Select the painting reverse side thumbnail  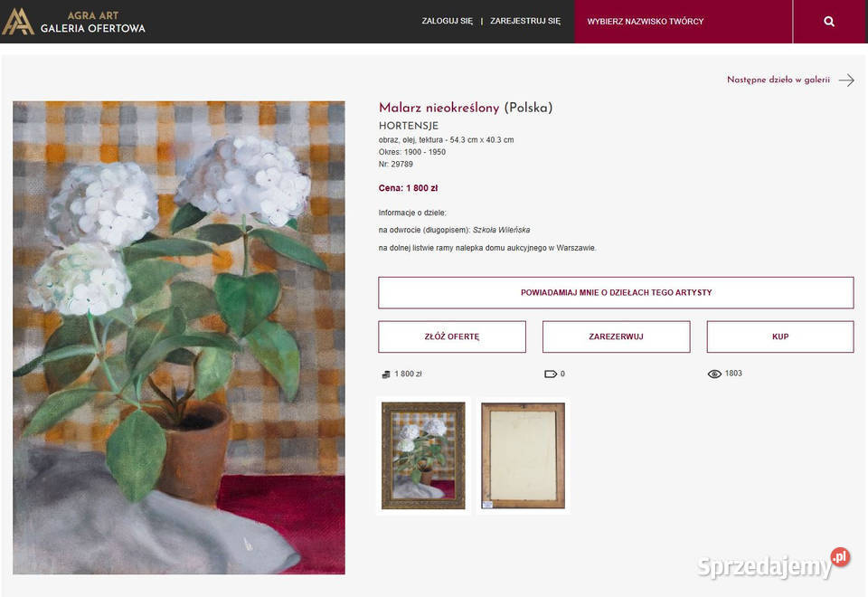(x=524, y=455)
